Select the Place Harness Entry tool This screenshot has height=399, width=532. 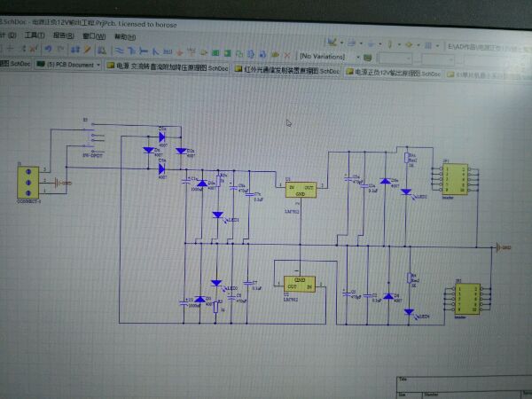[262, 53]
